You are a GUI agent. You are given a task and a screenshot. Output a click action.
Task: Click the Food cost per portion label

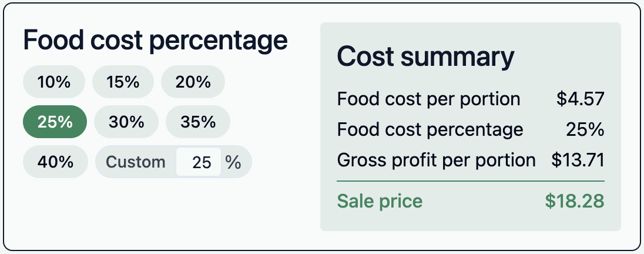[428, 99]
